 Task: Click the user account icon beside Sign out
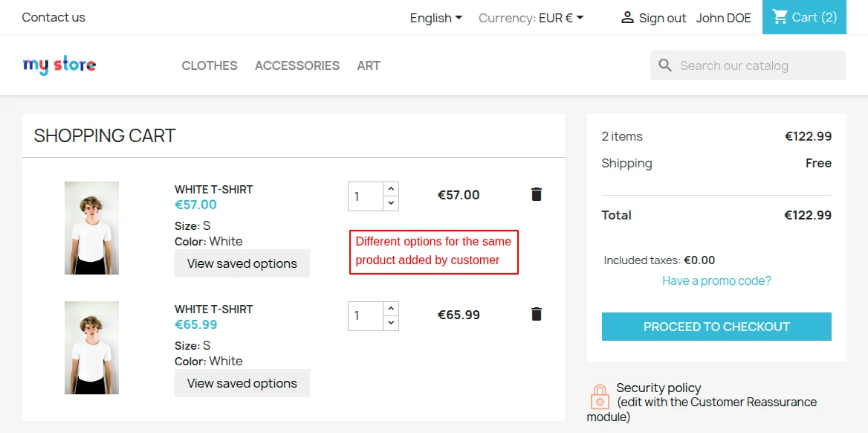point(628,18)
